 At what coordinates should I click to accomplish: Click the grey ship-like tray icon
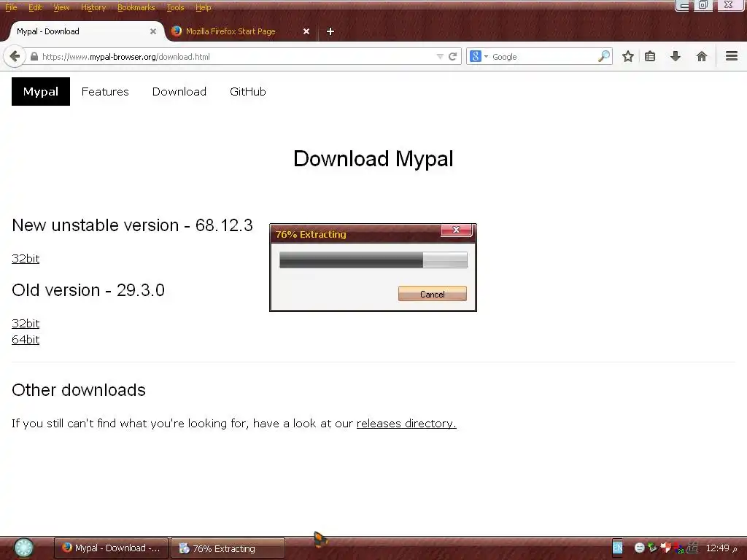coord(692,548)
